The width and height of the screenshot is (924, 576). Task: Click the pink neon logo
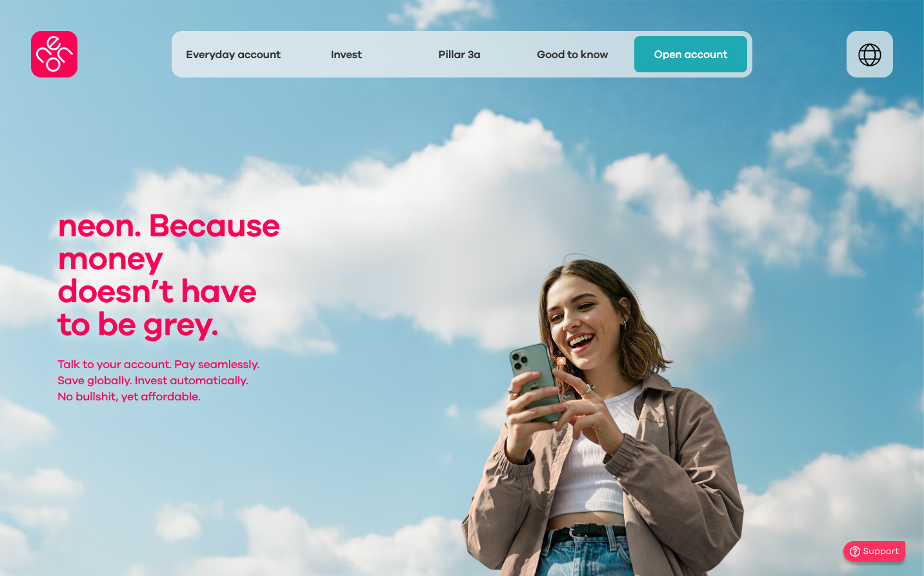54,54
